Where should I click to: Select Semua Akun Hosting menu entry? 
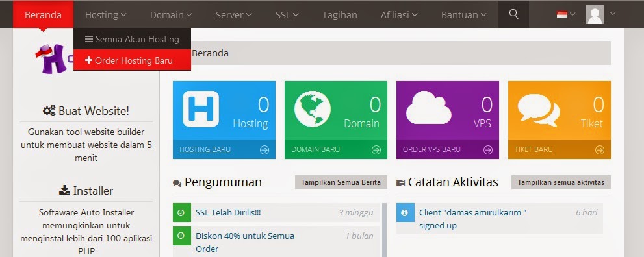pyautogui.click(x=133, y=39)
